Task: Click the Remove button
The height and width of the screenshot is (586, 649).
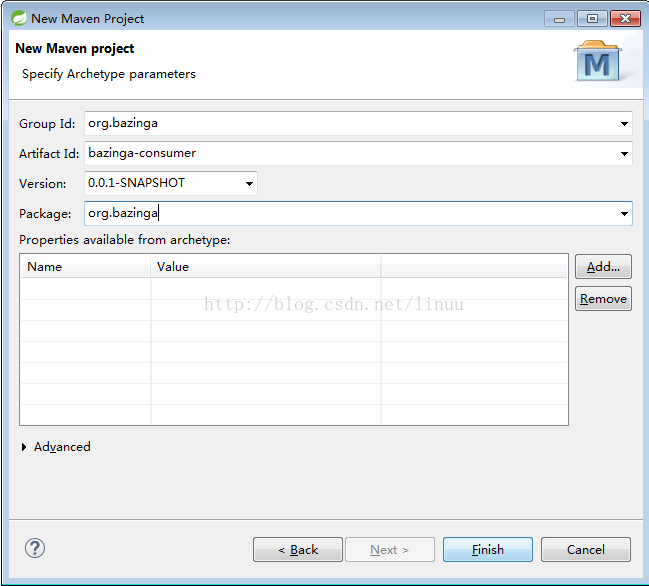Action: click(x=603, y=298)
